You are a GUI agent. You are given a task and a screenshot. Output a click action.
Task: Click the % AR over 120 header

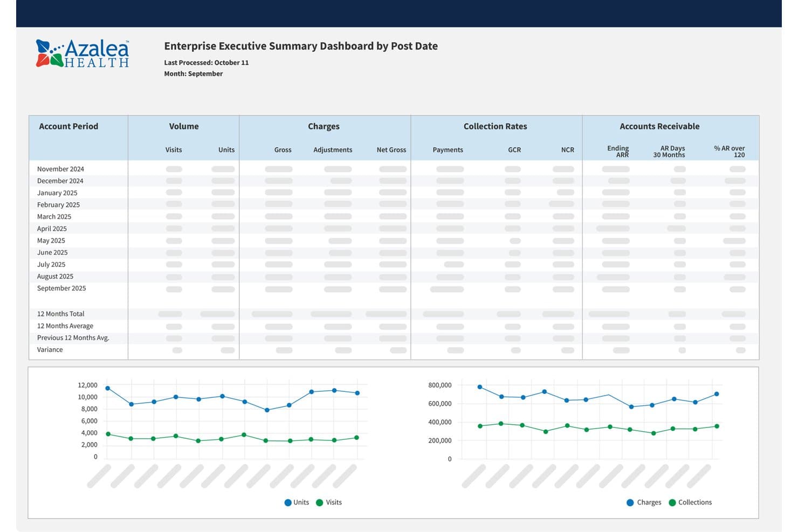point(730,151)
